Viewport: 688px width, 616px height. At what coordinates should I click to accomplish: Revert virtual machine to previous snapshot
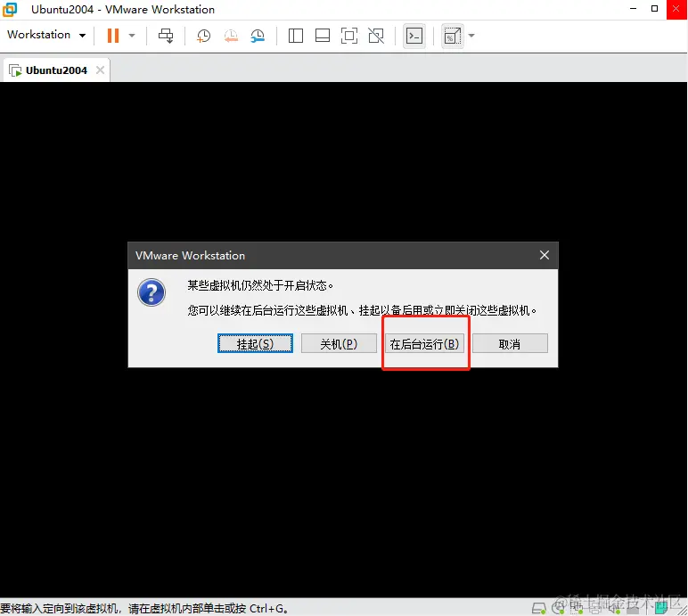coord(231,36)
